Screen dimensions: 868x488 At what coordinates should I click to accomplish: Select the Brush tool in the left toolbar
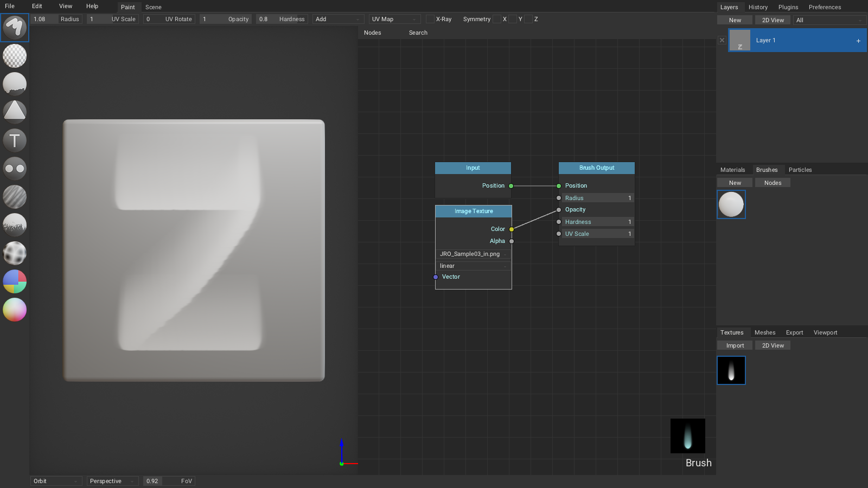pos(15,28)
